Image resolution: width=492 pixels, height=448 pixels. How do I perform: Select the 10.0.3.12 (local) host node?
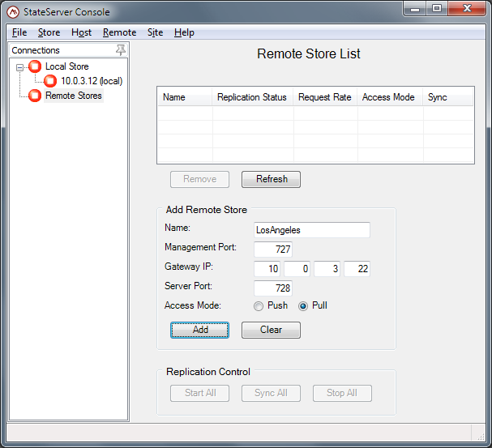pyautogui.click(x=92, y=81)
